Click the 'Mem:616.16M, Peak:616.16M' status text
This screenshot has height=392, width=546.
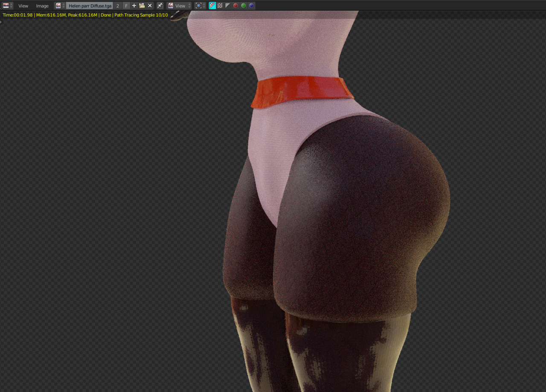click(x=67, y=15)
